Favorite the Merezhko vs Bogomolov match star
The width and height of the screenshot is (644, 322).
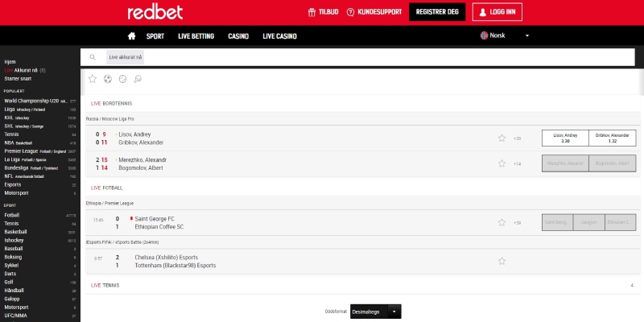pyautogui.click(x=502, y=163)
